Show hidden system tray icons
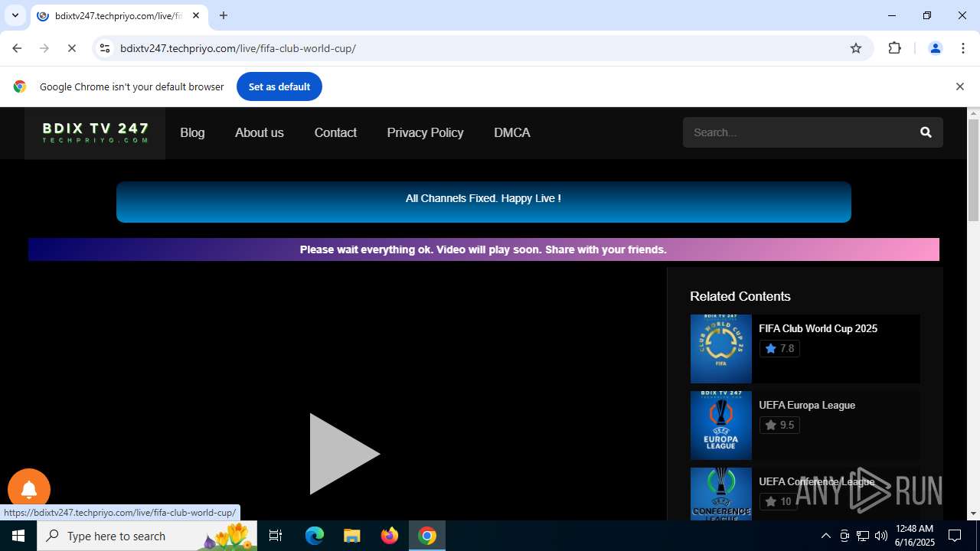 (x=825, y=536)
